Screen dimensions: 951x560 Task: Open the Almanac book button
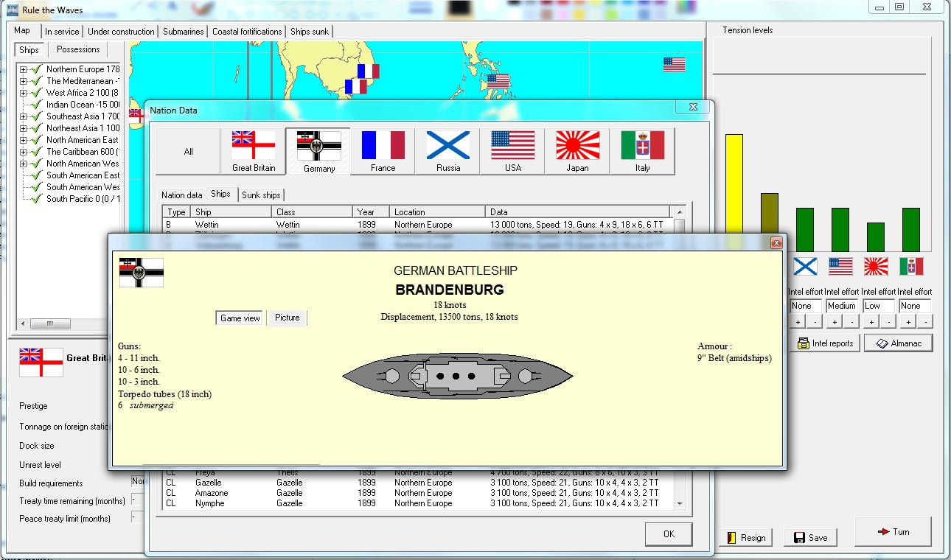(x=898, y=343)
